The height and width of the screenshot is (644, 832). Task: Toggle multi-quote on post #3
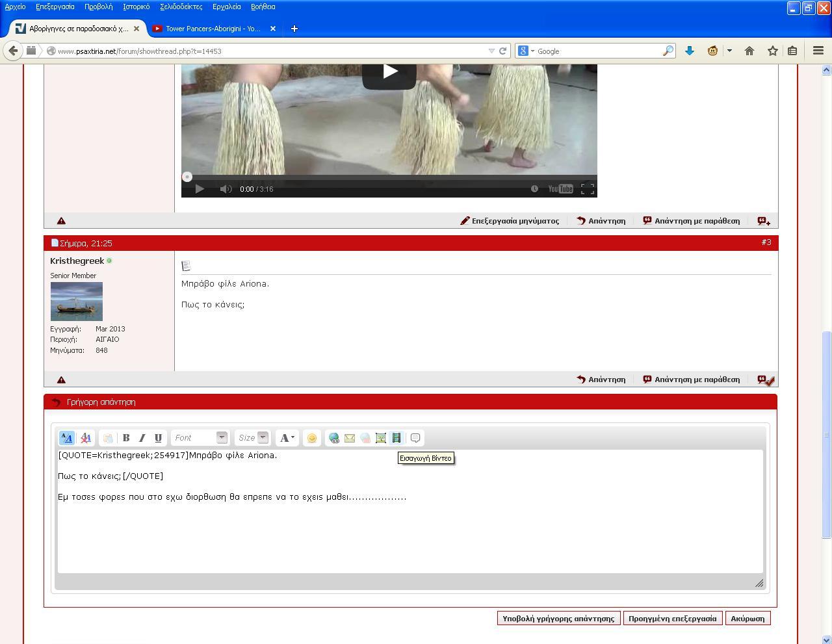[x=765, y=380]
